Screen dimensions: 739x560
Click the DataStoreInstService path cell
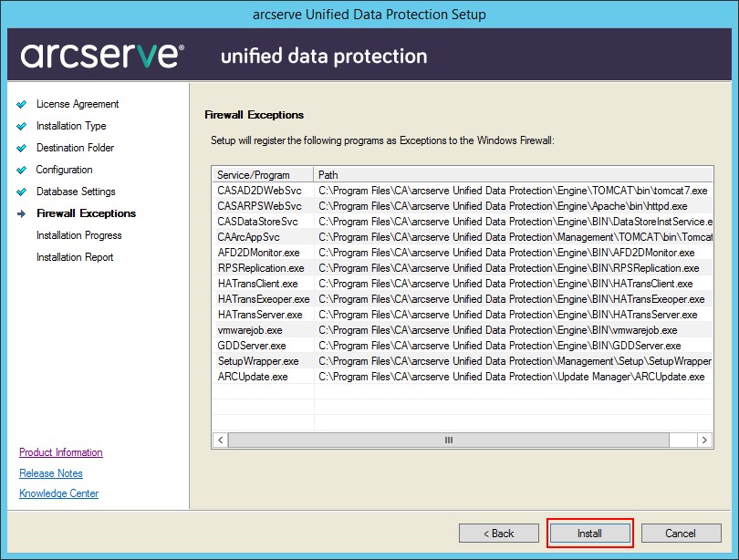pyautogui.click(x=515, y=222)
